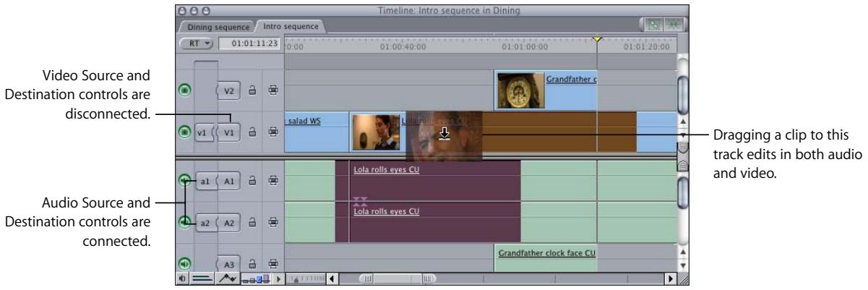868x290 pixels.
Task: Lock the V1 track
Action: (253, 132)
